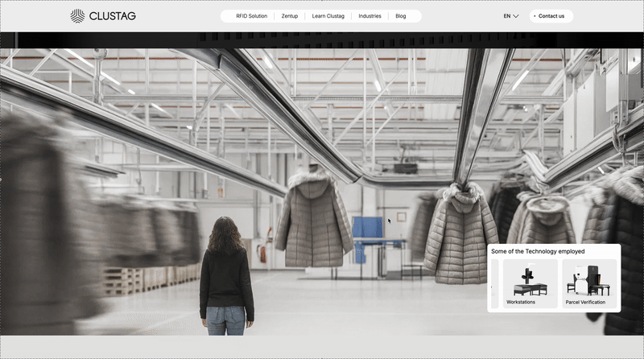644x359 pixels.
Task: Click the partially hidden left carousel card
Action: pos(494,283)
